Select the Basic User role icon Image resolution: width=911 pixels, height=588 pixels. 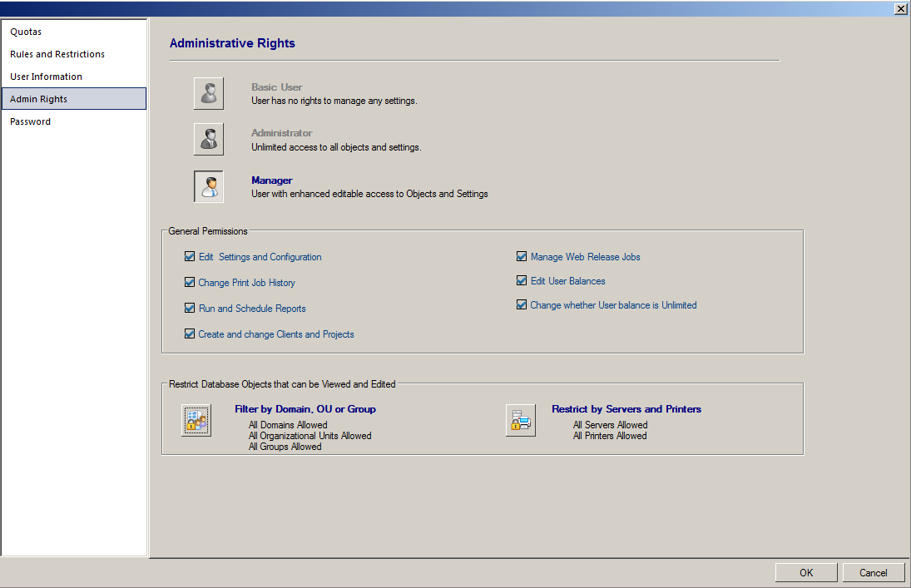pos(209,93)
